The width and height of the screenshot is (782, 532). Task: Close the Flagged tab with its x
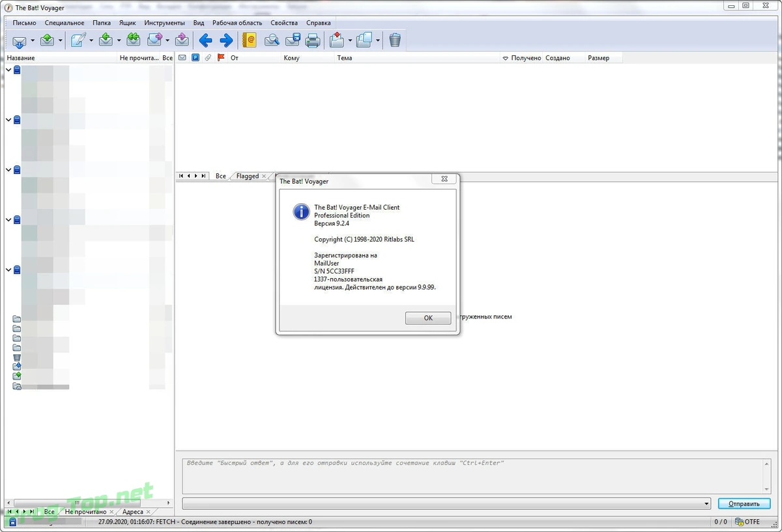[x=264, y=176]
